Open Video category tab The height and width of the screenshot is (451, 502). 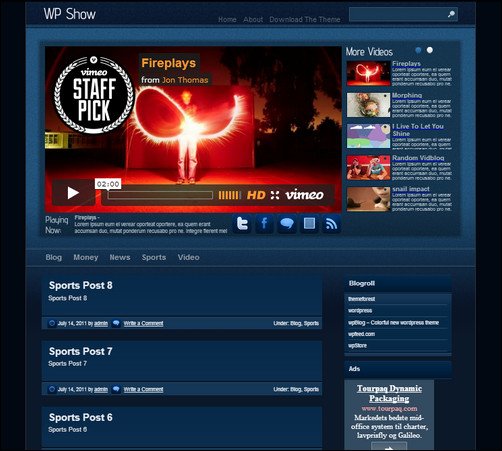(189, 257)
